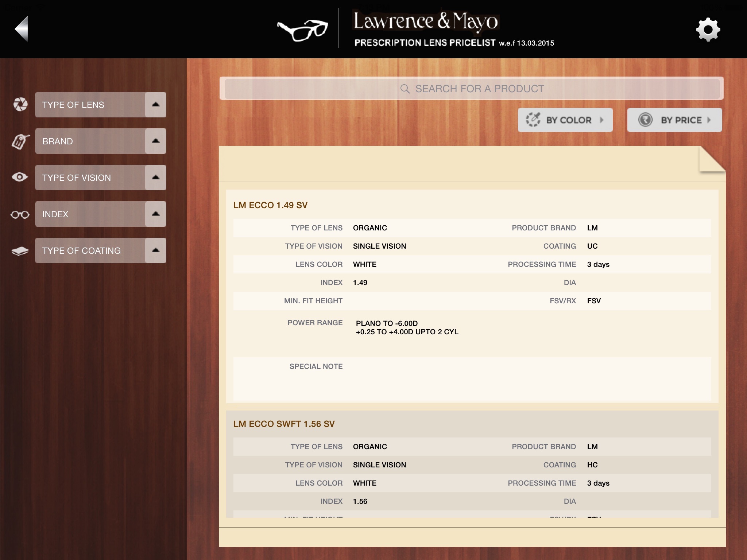Click PRESCRIPTION LENS PRICELIST header text
Viewport: 747px width, 560px height.
pos(425,43)
